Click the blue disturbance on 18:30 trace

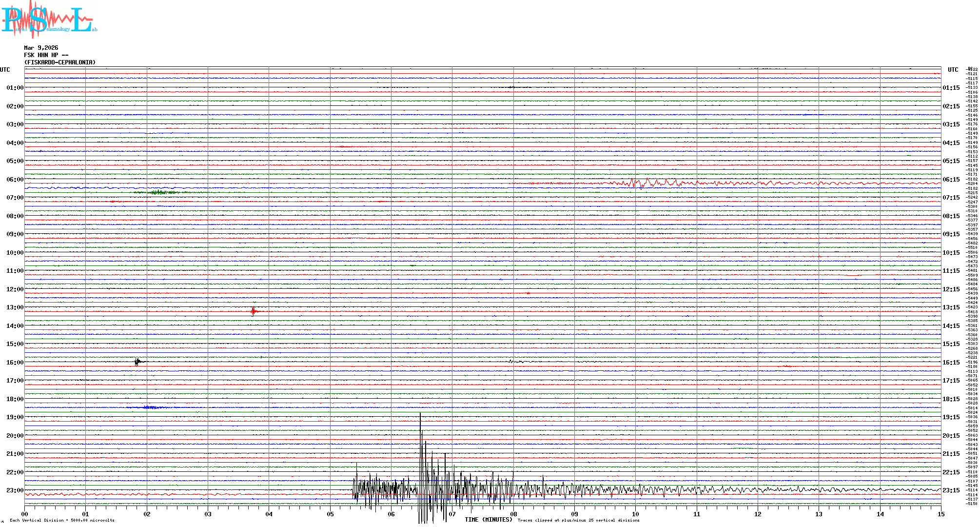pos(149,407)
